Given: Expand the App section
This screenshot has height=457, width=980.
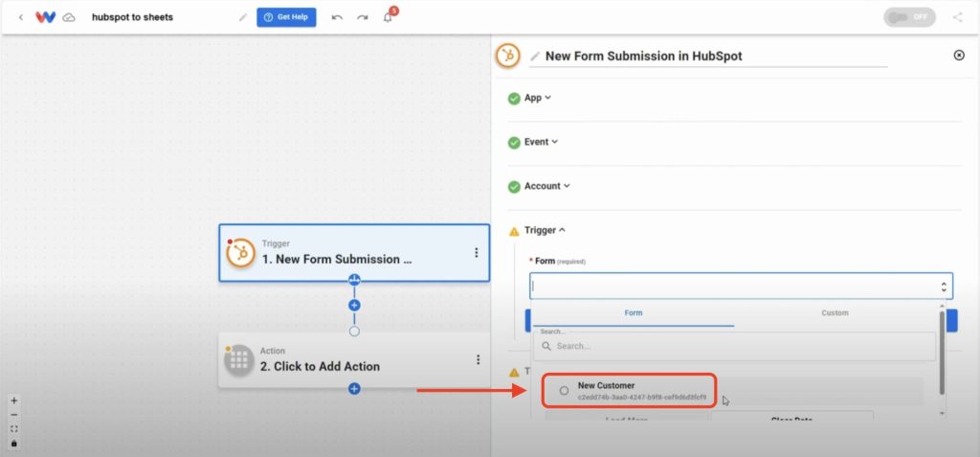Looking at the screenshot, I should point(538,98).
